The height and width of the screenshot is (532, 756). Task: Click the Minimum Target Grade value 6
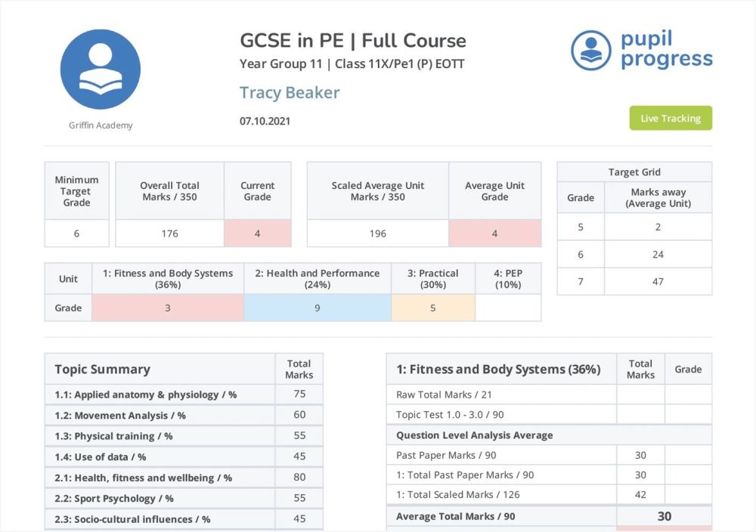point(76,234)
